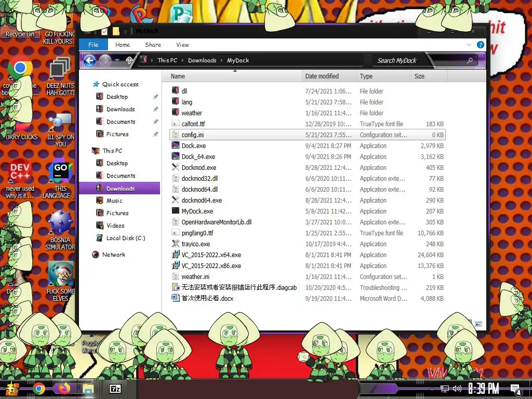
Task: Open the recent locations dropdown arrow
Action: pos(118,60)
